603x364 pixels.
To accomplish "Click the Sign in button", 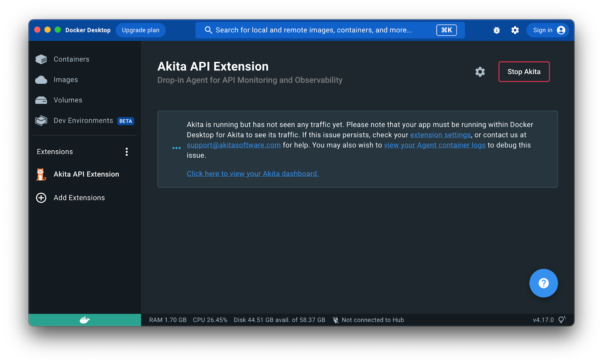I will [548, 30].
